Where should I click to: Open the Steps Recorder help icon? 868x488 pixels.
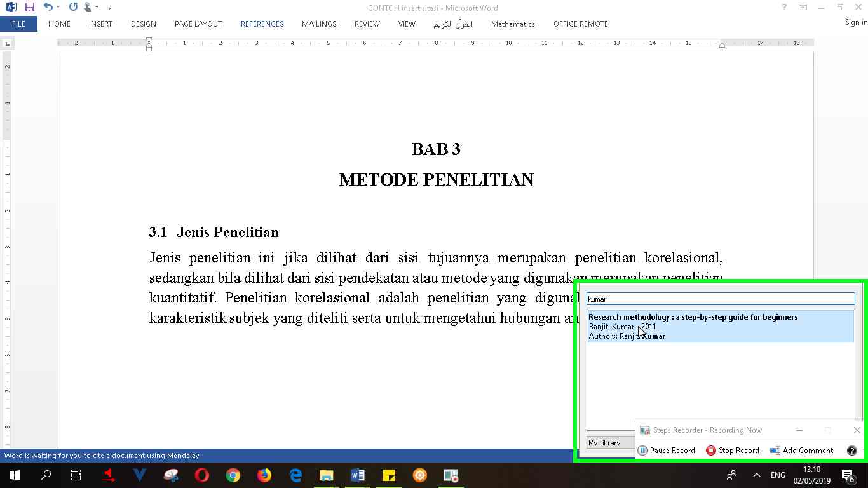pyautogui.click(x=851, y=451)
